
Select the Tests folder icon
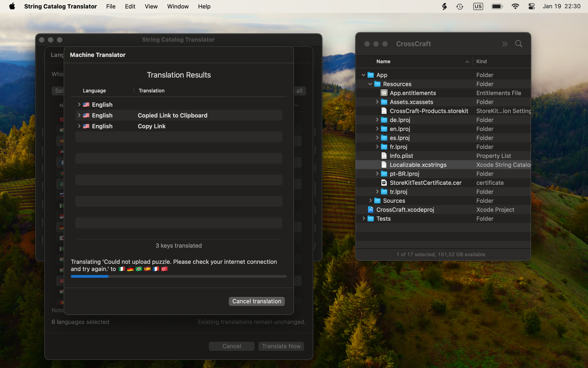370,218
